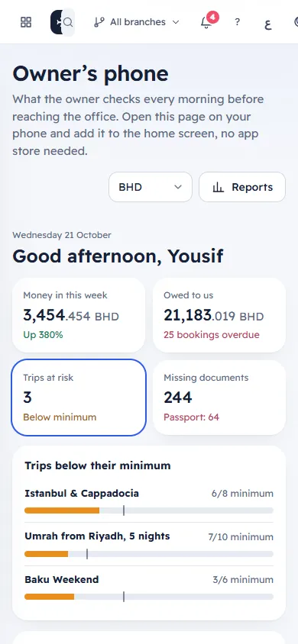Click the help question mark icon
The width and height of the screenshot is (298, 644).
(x=237, y=22)
